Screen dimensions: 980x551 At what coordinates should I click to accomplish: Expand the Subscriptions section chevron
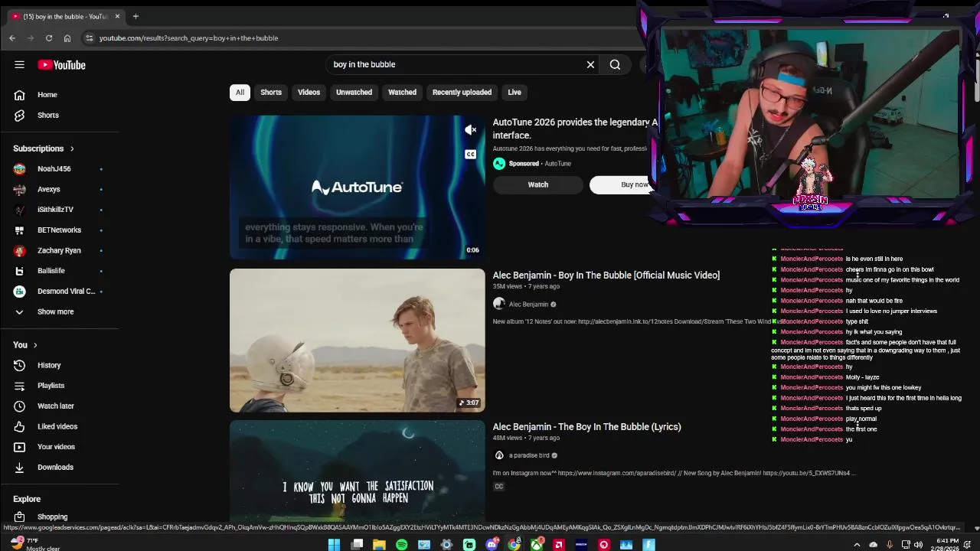72,148
